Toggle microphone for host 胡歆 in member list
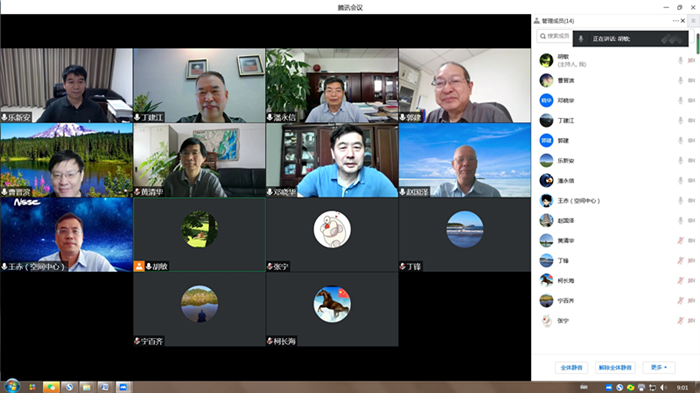The width and height of the screenshot is (700, 393). 680,60
